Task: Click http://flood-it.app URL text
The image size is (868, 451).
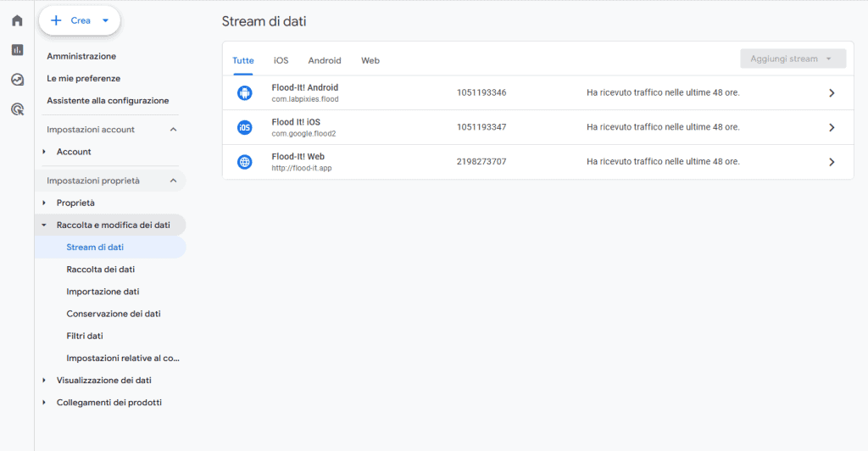Action: (x=302, y=168)
